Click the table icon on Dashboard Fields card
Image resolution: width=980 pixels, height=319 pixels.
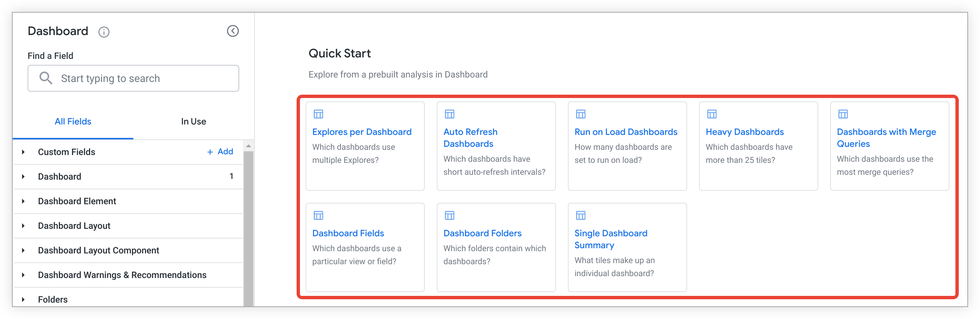point(319,215)
